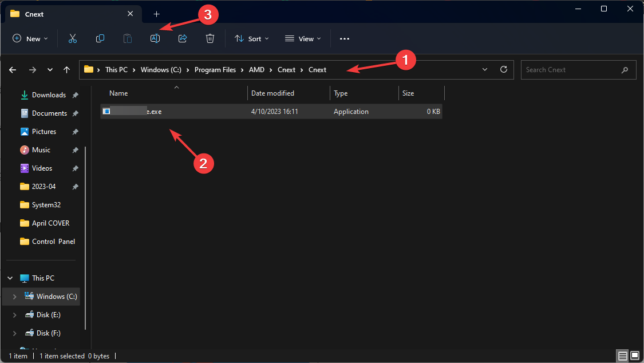Expand address bar history dropdown
Screen dimensions: 644x363
coord(485,69)
